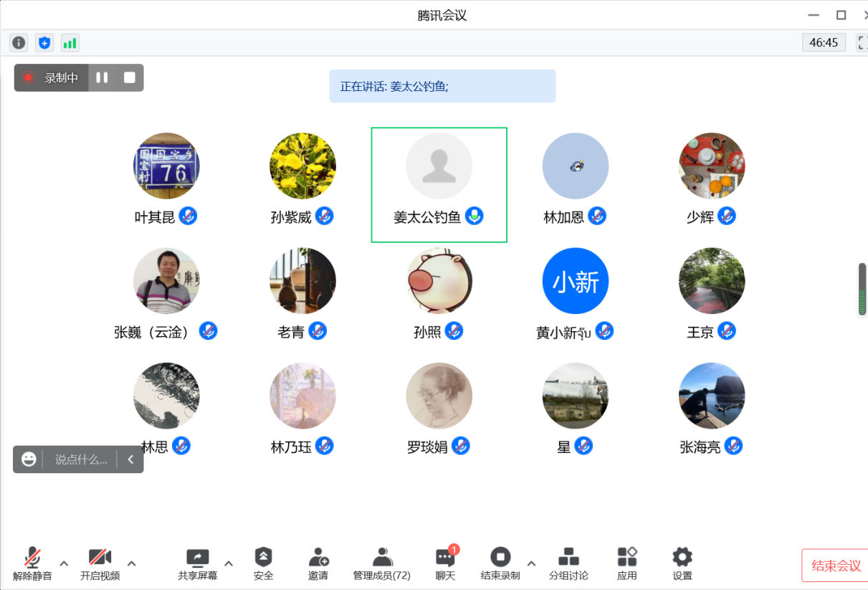Click muted mic icon beside 少辉
868x590 pixels.
coord(727,215)
